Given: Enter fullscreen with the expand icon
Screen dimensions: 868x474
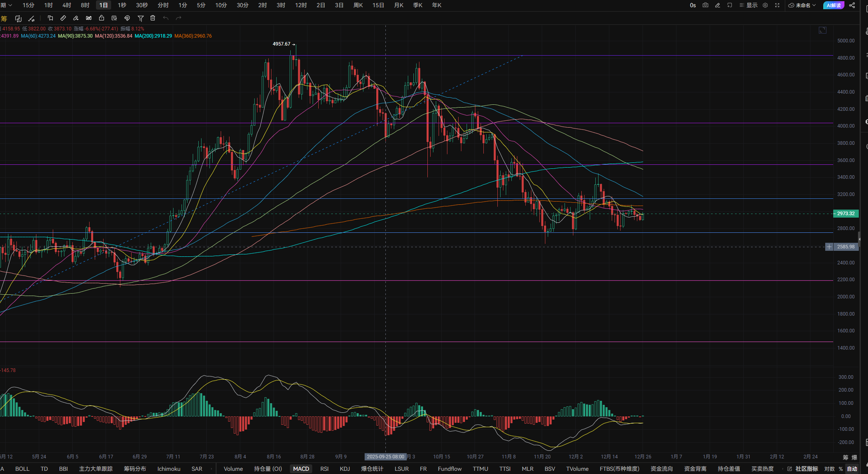Looking at the screenshot, I should pos(777,5).
